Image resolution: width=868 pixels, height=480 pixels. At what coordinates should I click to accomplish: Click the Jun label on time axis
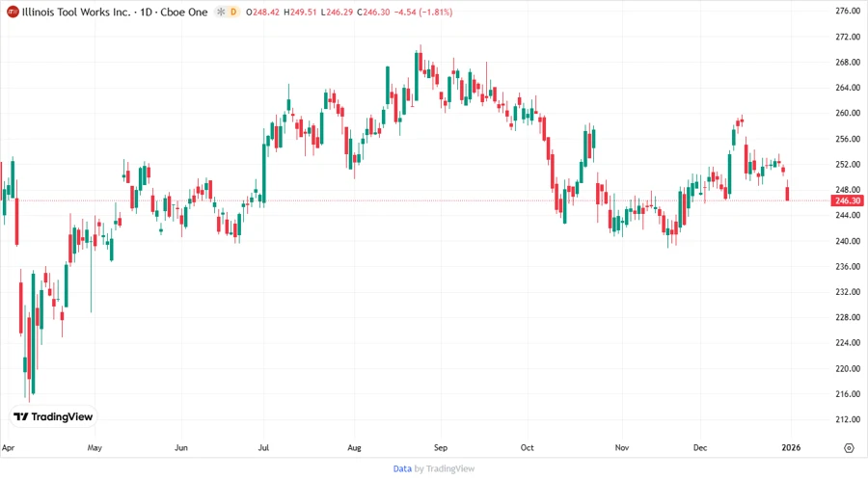click(x=181, y=448)
